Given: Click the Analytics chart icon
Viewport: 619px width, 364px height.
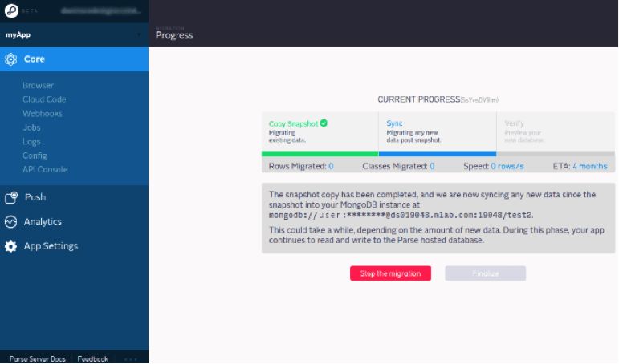Looking at the screenshot, I should point(11,222).
